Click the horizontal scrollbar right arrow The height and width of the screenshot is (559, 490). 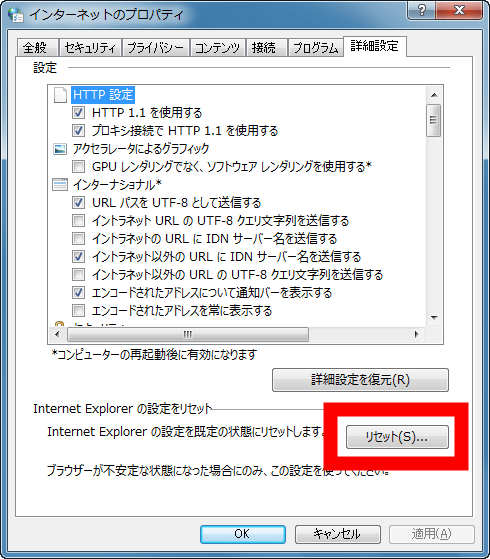pos(416,334)
